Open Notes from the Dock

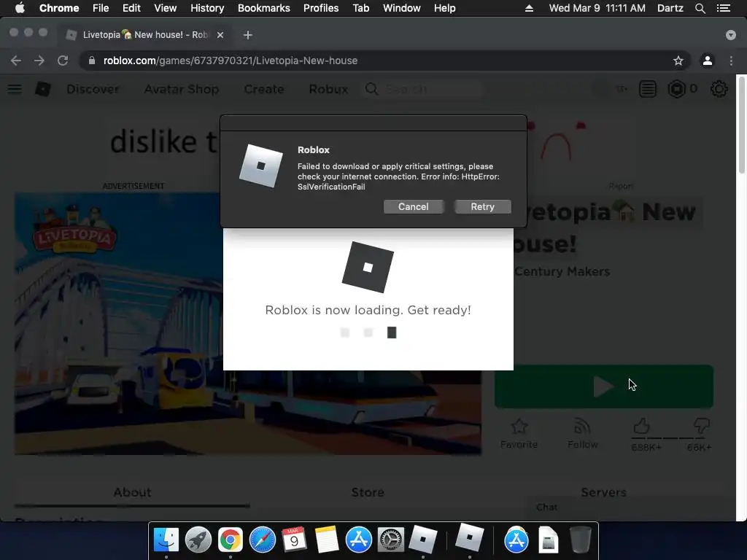[327, 540]
